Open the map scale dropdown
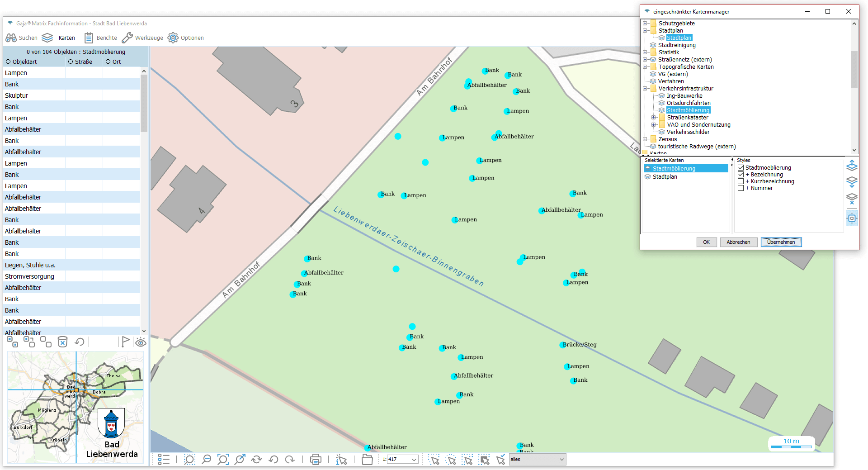868x470 pixels. [414, 460]
